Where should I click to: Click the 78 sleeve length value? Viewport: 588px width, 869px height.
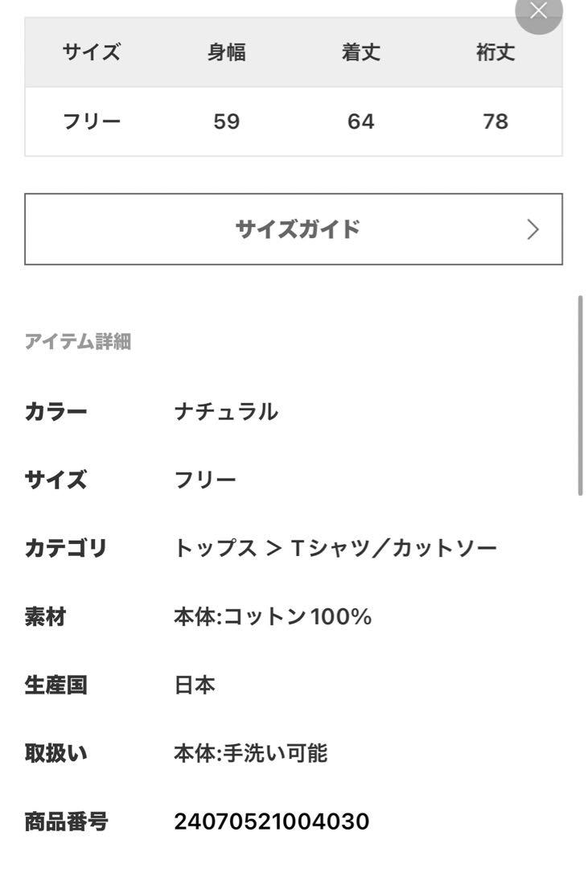pos(495,121)
